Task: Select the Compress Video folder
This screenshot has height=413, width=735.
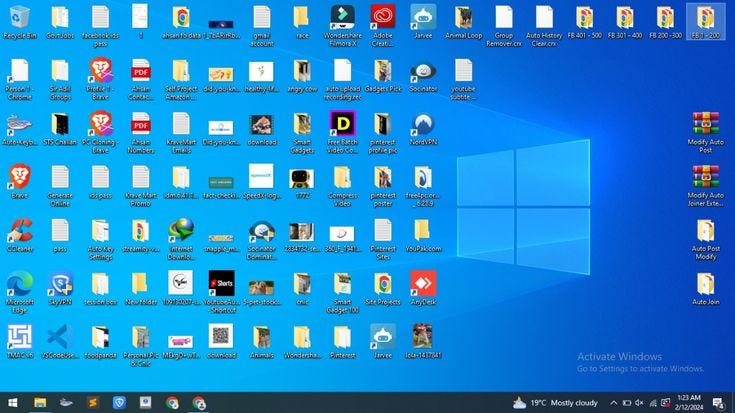Action: (343, 186)
